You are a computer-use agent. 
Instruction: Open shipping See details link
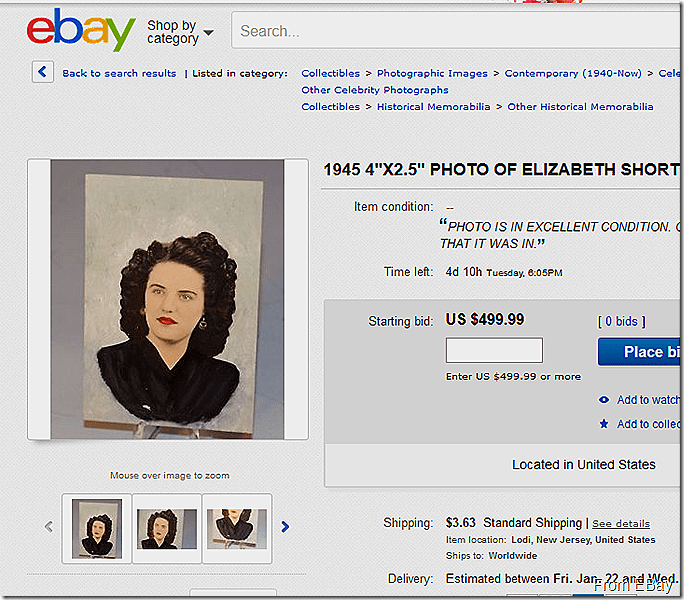[620, 524]
